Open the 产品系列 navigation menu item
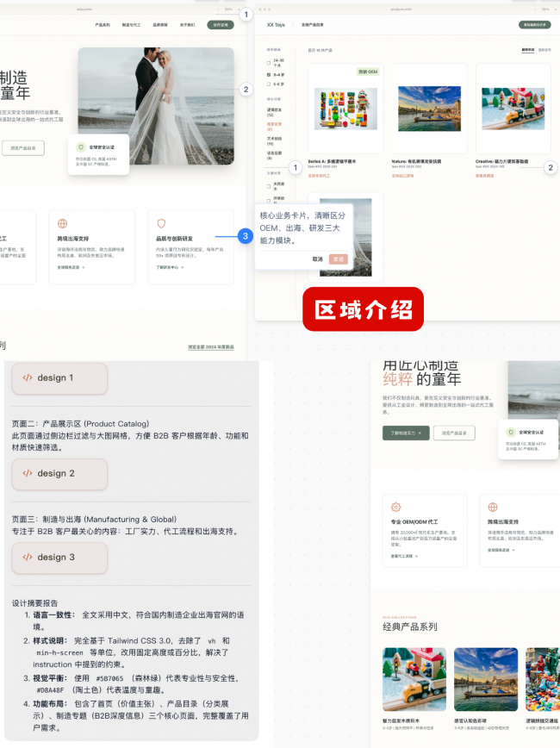The image size is (560, 748). click(x=103, y=25)
